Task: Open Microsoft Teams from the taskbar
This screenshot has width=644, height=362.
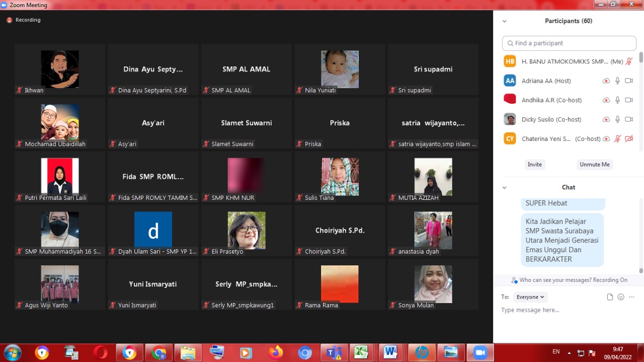Action: [334, 352]
